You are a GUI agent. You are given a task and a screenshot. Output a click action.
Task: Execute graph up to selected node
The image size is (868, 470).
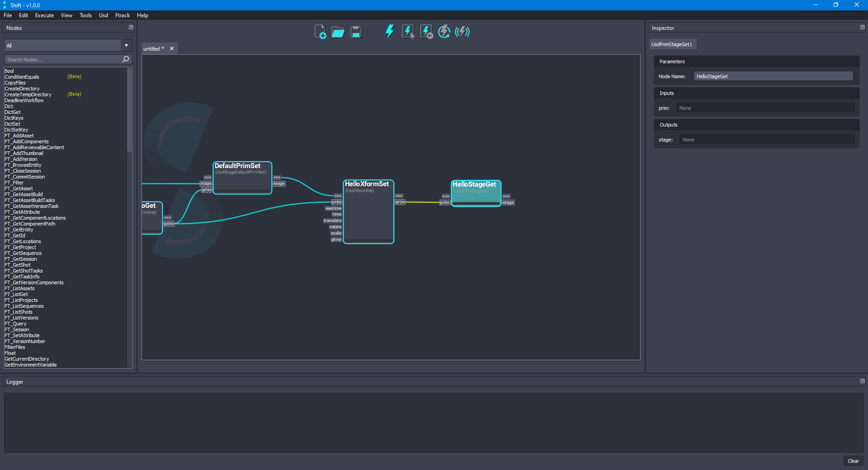(426, 32)
